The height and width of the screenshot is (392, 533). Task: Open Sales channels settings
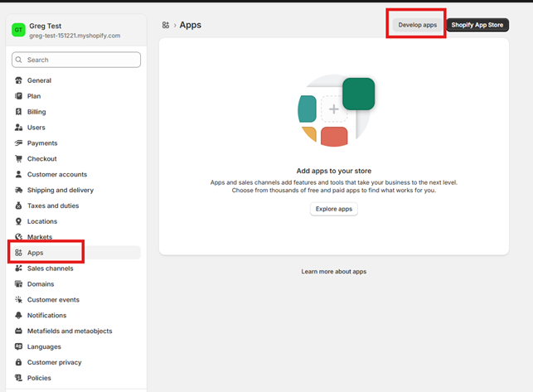(x=76, y=269)
